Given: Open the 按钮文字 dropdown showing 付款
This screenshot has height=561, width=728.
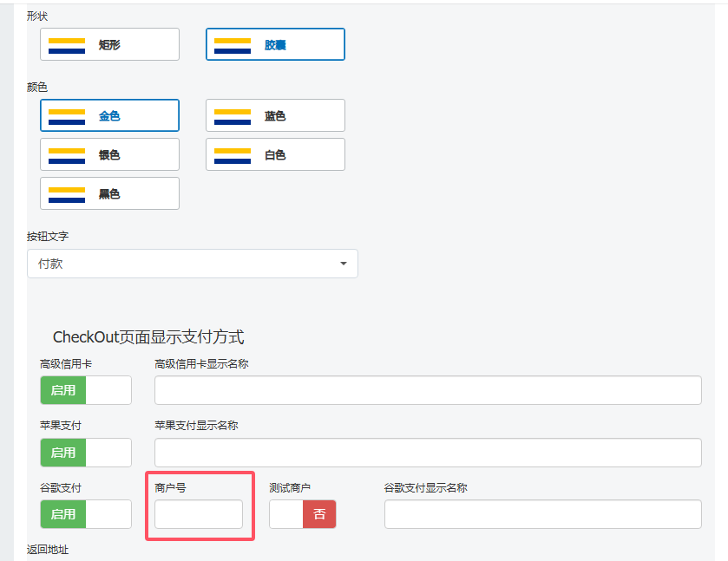Looking at the screenshot, I should coord(193,264).
